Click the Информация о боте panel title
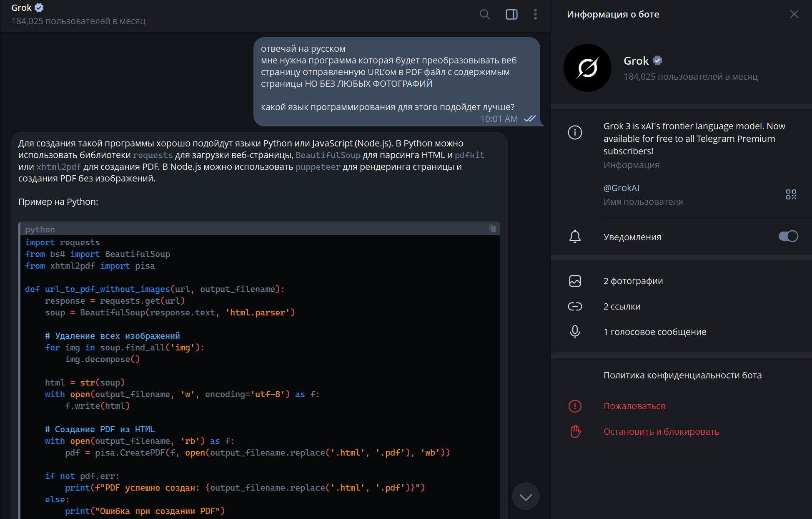The height and width of the screenshot is (519, 812). [x=613, y=14]
